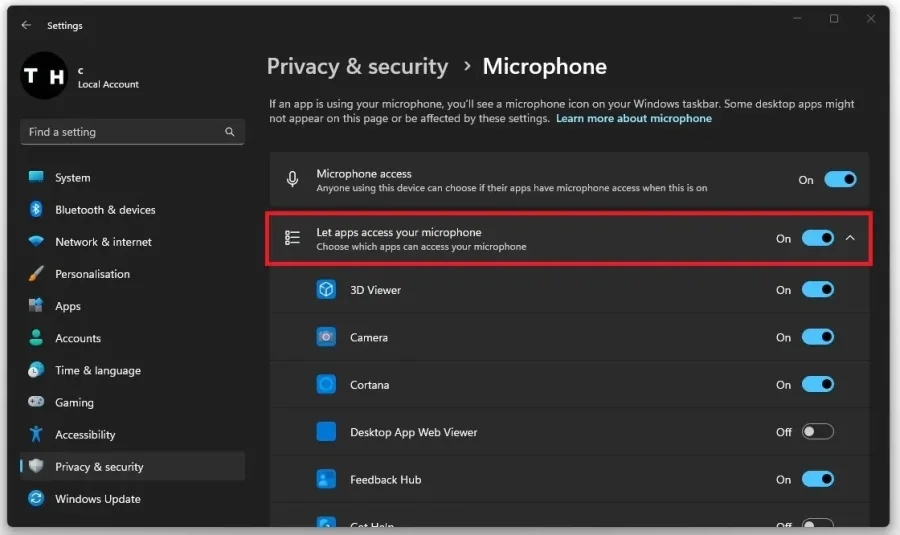Open Time & language settings

133,370
